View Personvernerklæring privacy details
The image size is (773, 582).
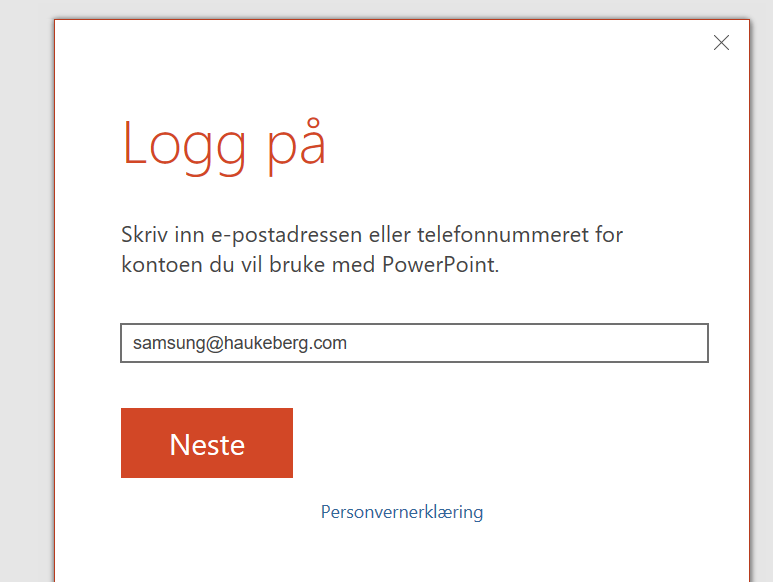coord(401,512)
